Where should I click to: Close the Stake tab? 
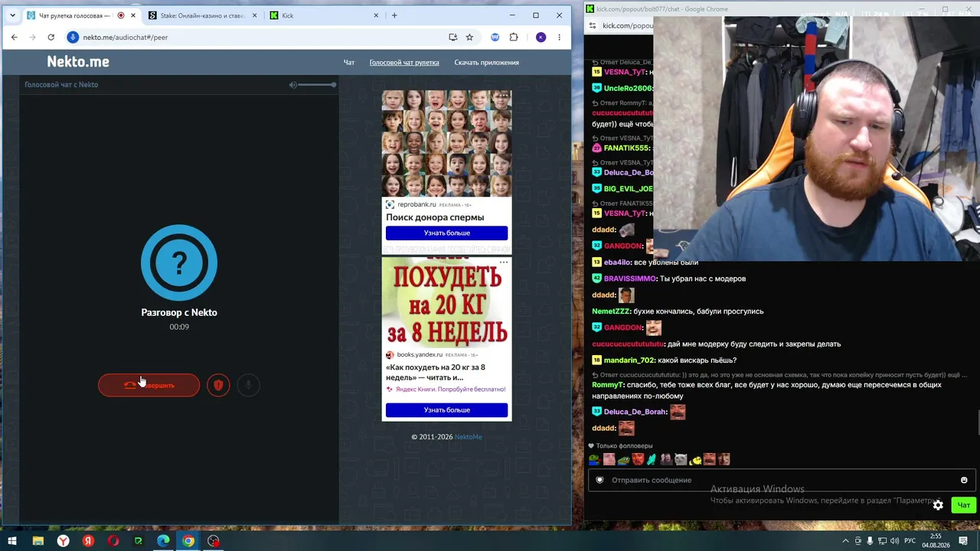(x=254, y=15)
